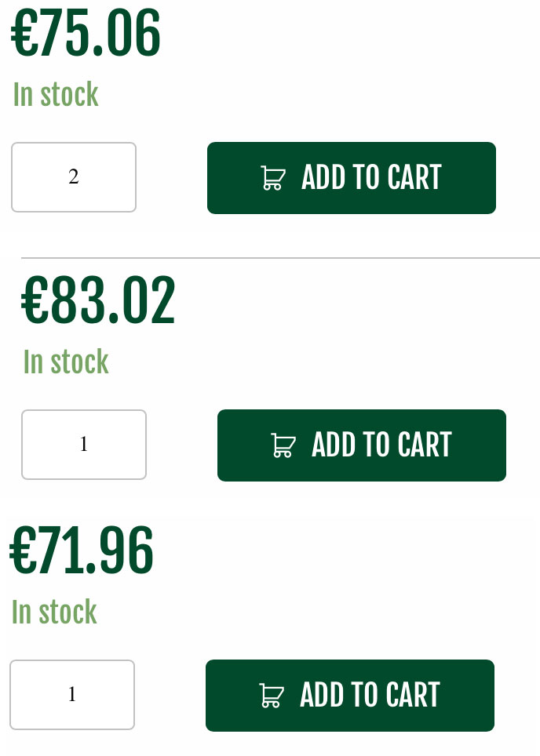Viewport: 540px width, 756px height.
Task: Click the number 2 in the first quantity field
Action: coord(73,176)
